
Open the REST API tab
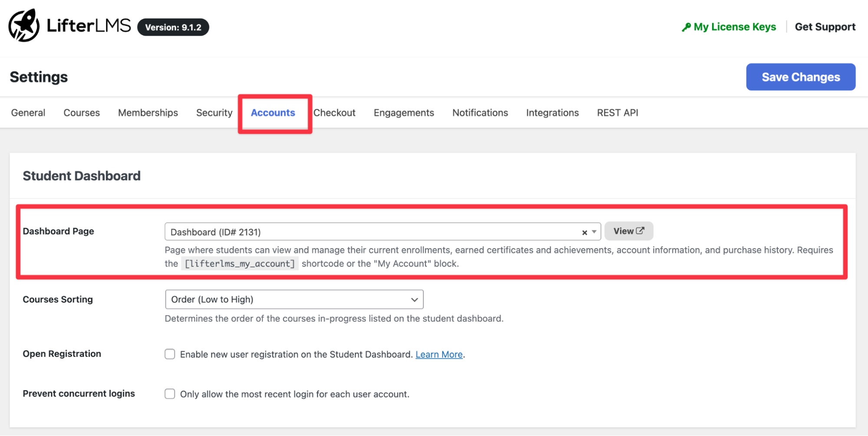click(x=617, y=113)
